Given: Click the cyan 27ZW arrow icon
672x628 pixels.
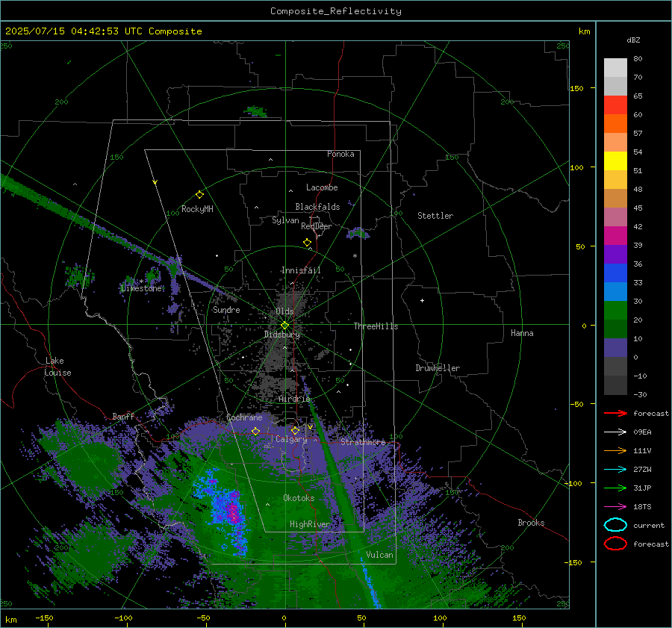Looking at the screenshot, I should 615,470.
